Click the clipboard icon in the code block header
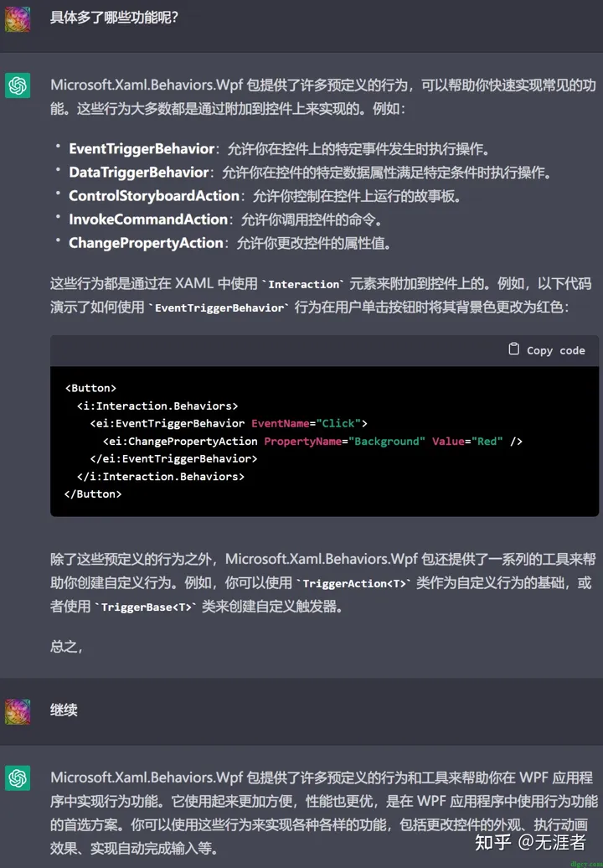This screenshot has height=868, width=603. pyautogui.click(x=514, y=349)
